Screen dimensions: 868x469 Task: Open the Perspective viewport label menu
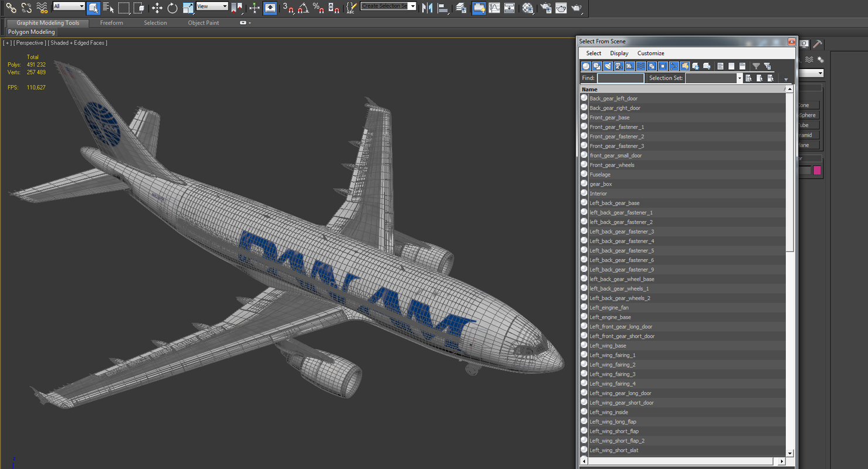[29, 43]
